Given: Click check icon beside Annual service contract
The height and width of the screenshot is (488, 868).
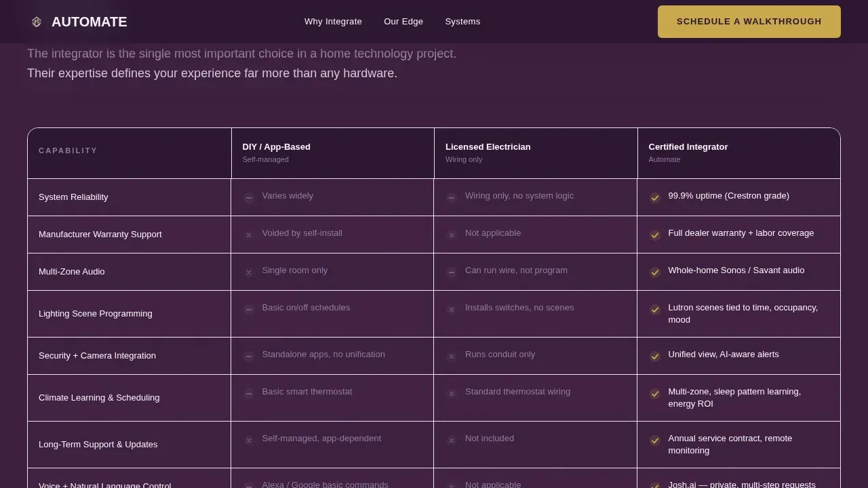Looking at the screenshot, I should click(655, 441).
